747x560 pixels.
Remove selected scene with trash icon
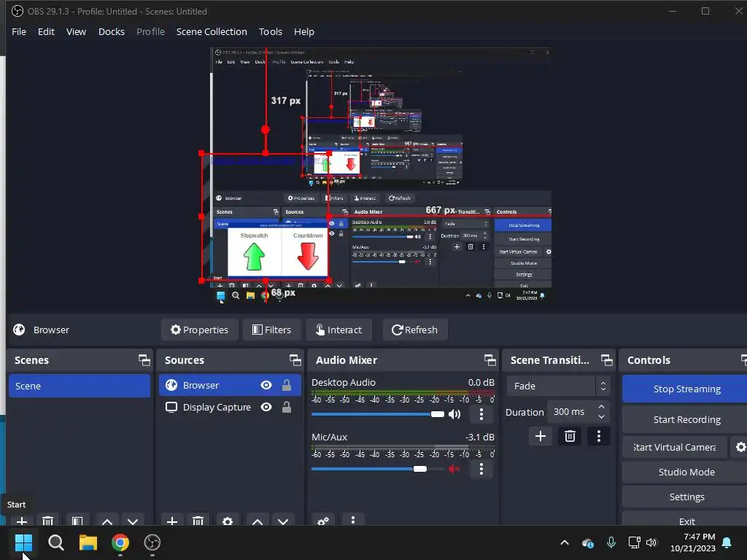click(x=47, y=521)
